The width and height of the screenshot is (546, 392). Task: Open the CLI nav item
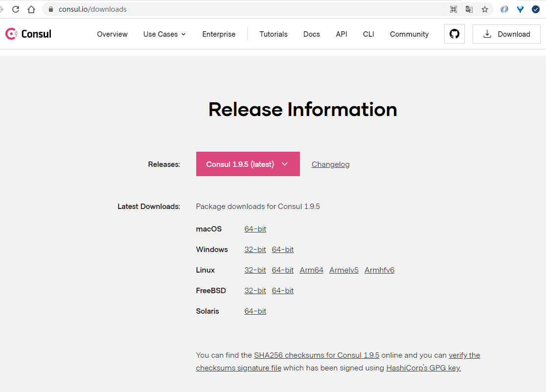(368, 34)
